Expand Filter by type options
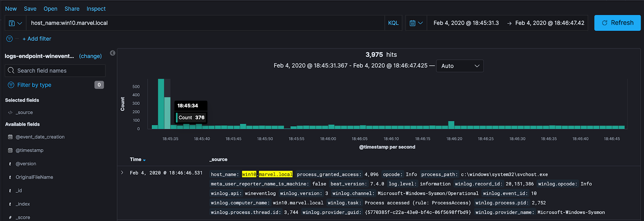The height and width of the screenshot is (221, 644). pyautogui.click(x=34, y=85)
